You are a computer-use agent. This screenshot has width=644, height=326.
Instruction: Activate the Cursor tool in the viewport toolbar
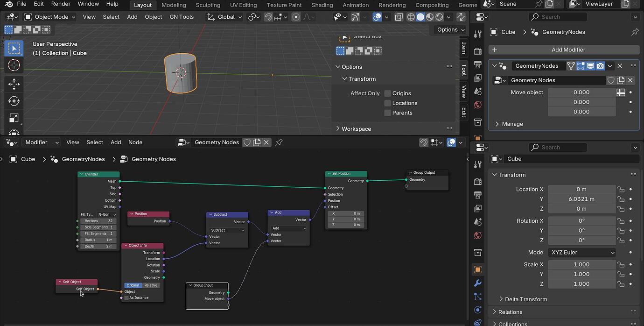pos(14,65)
